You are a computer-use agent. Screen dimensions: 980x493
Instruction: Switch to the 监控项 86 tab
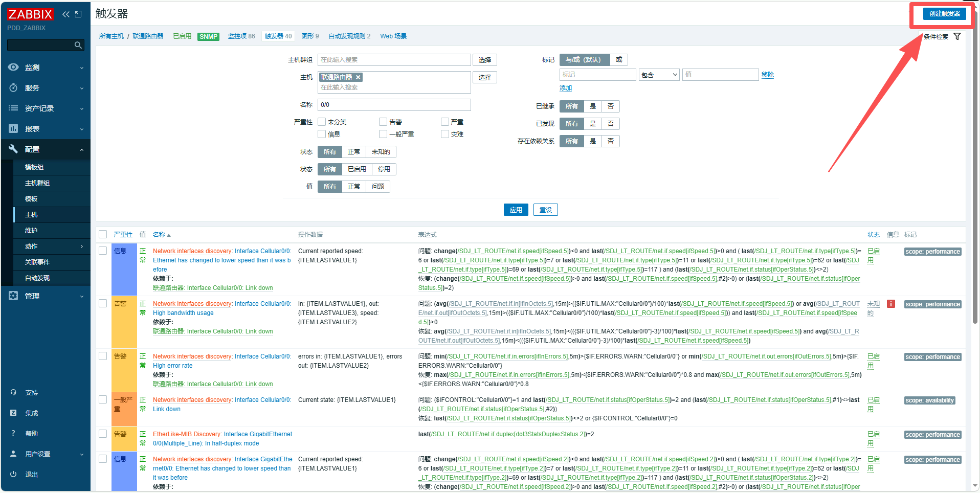click(241, 36)
